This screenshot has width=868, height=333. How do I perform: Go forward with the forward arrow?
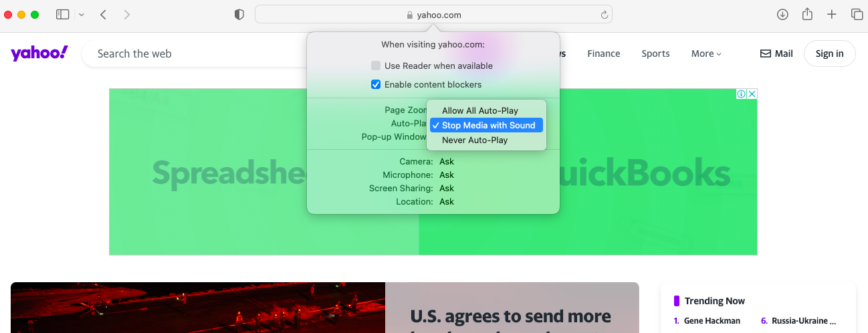127,14
